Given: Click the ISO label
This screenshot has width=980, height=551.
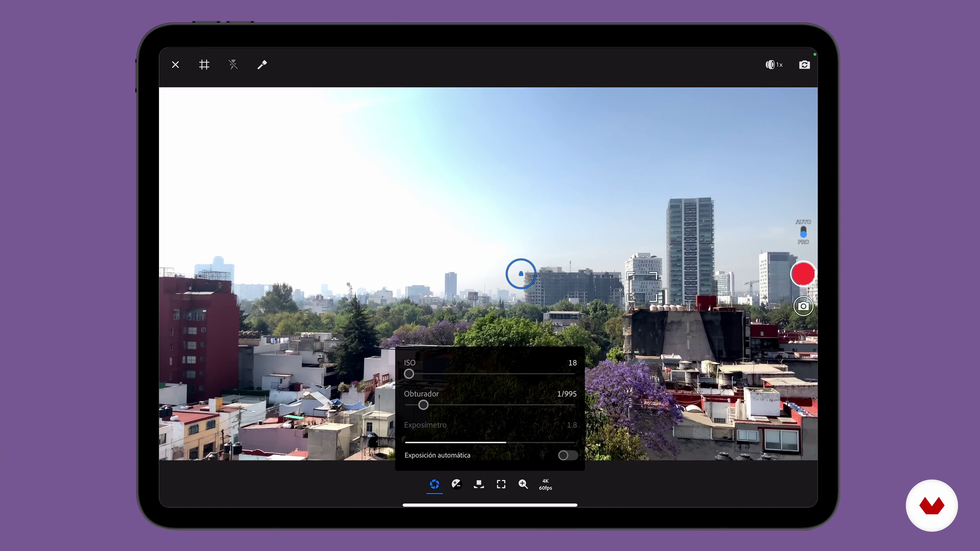Looking at the screenshot, I should click(409, 363).
